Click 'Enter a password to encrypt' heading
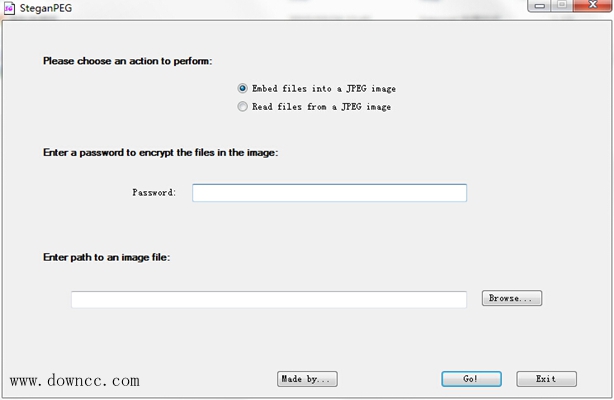The image size is (614, 400). (160, 153)
